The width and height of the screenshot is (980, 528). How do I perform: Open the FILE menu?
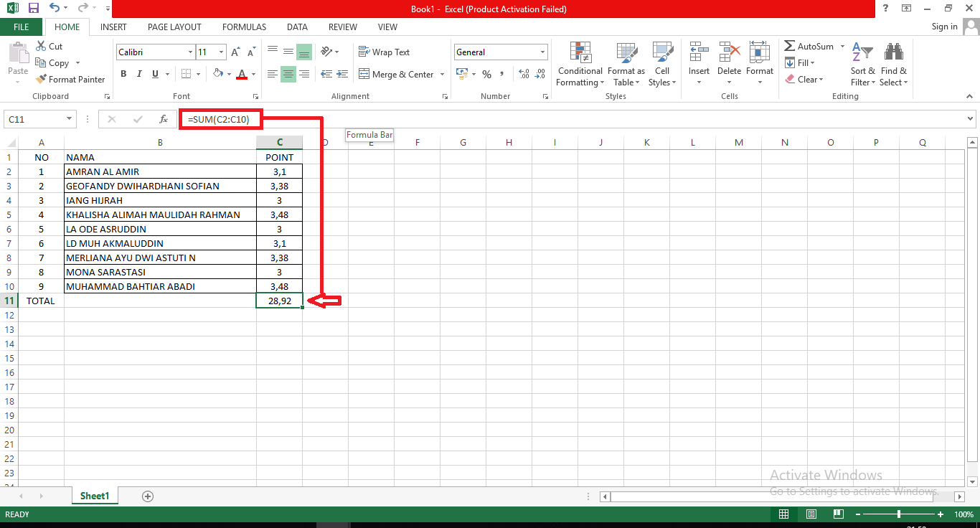click(22, 27)
